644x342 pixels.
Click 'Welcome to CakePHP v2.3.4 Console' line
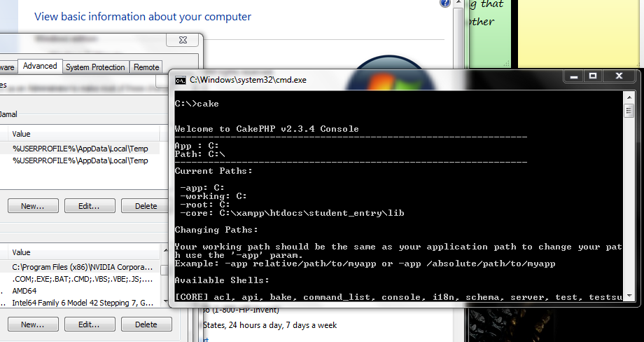point(267,129)
